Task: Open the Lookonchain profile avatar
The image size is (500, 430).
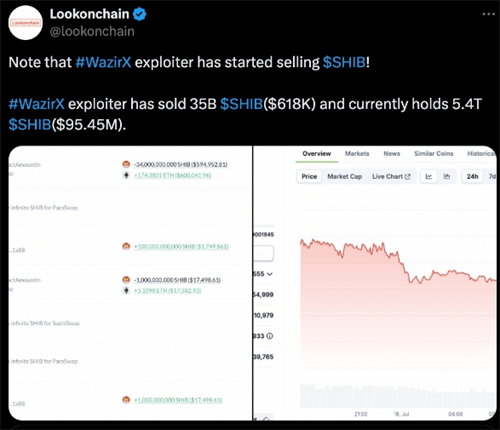Action: point(25,23)
